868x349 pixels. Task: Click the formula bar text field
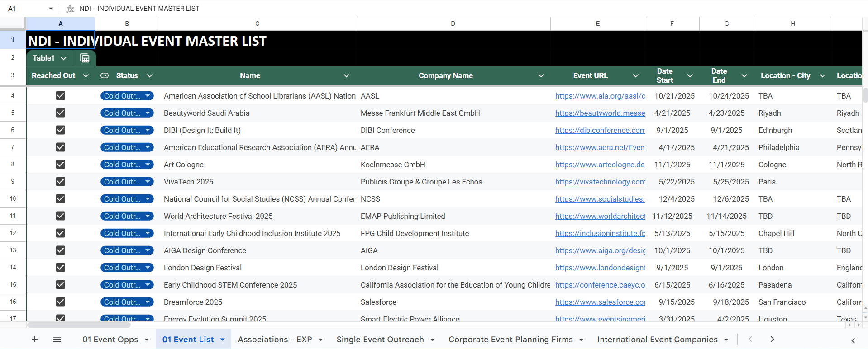(471, 9)
